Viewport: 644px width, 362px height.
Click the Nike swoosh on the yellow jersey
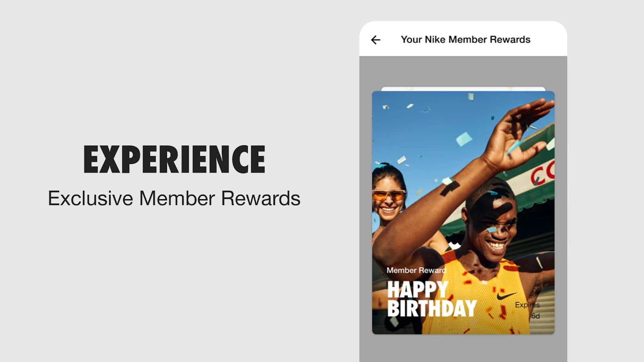(506, 296)
